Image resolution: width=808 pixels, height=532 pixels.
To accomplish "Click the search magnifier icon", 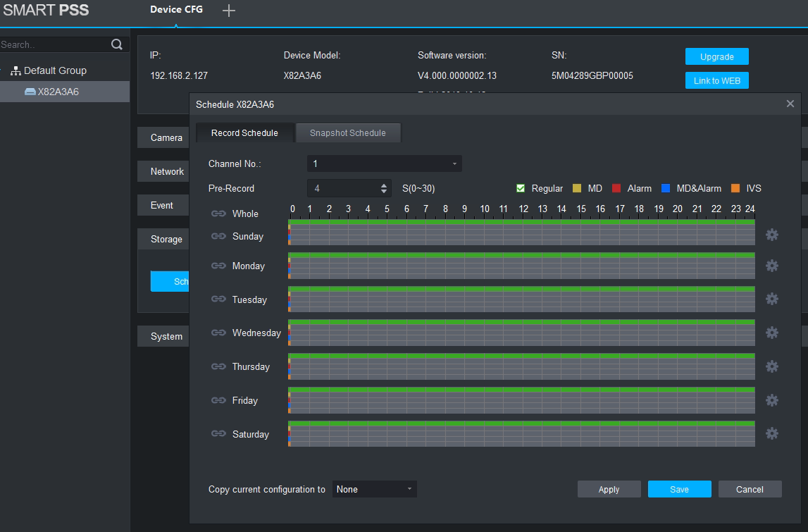I will [117, 44].
